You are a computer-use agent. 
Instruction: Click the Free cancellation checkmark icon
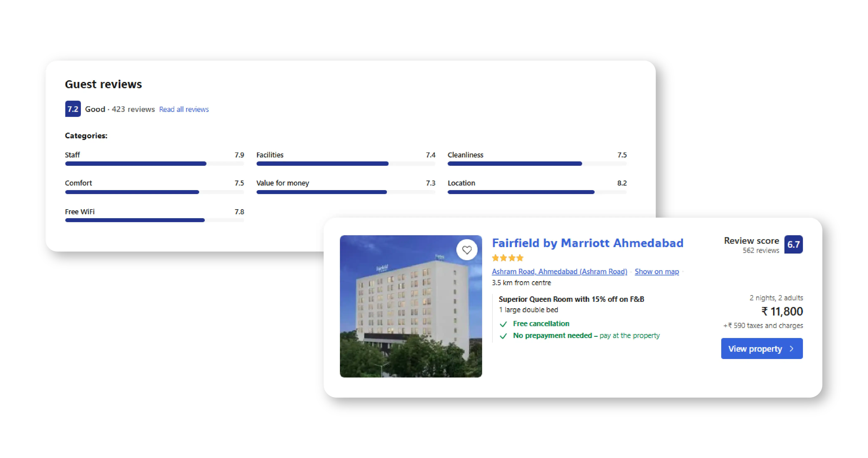(503, 324)
